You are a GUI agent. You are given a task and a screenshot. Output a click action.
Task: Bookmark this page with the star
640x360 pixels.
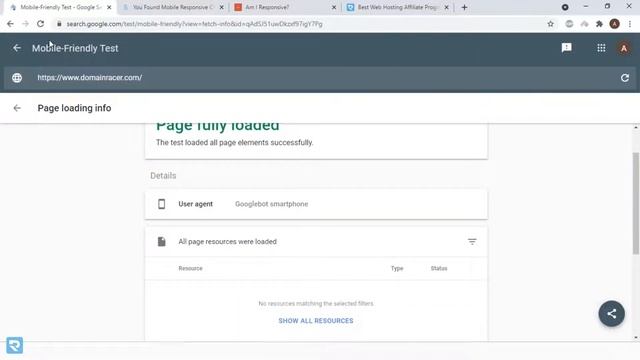(551, 24)
